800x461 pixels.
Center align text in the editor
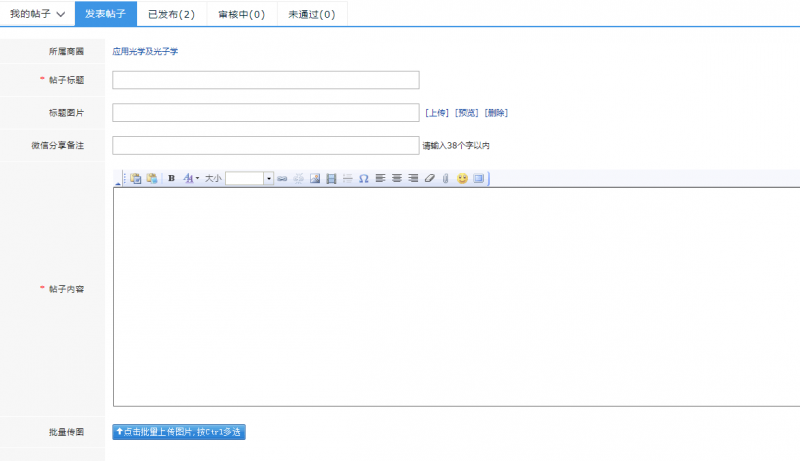pos(396,178)
